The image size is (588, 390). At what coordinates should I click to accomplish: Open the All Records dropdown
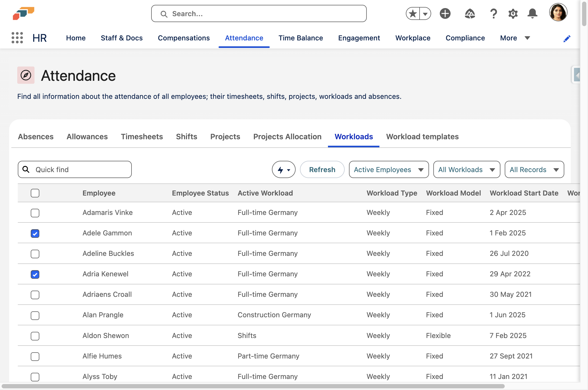(534, 170)
